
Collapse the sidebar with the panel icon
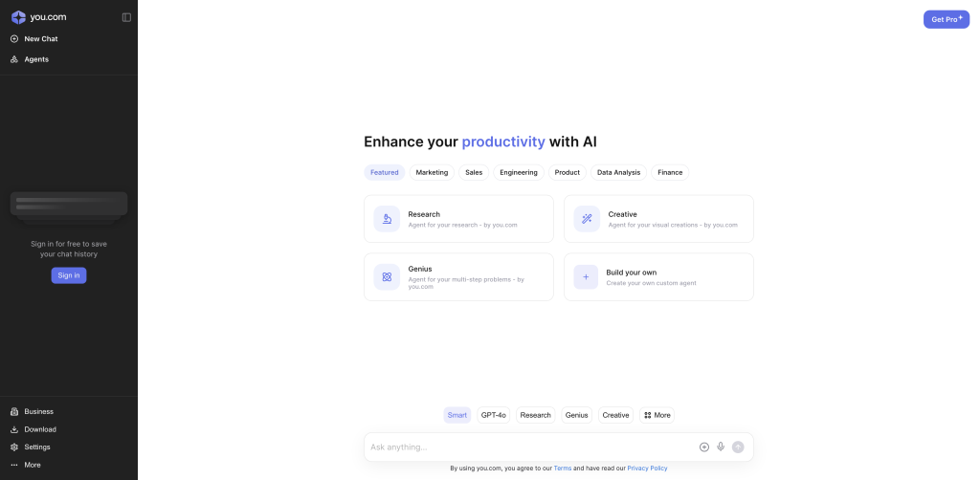tap(126, 17)
